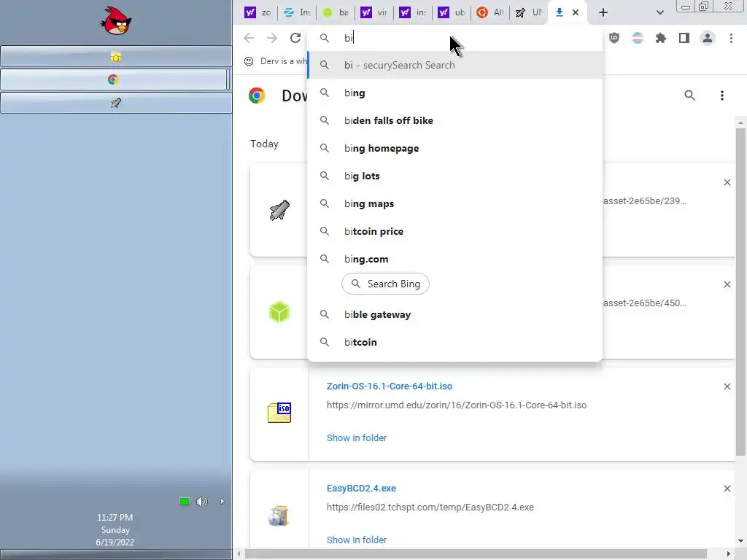Image resolution: width=747 pixels, height=560 pixels.
Task: Choose the 'bing.com' suggestion
Action: [455, 259]
